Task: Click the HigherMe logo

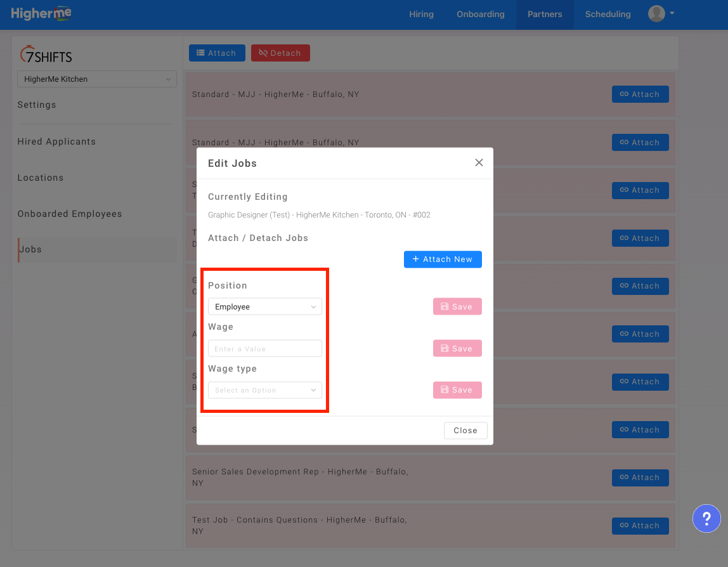Action: (x=41, y=13)
